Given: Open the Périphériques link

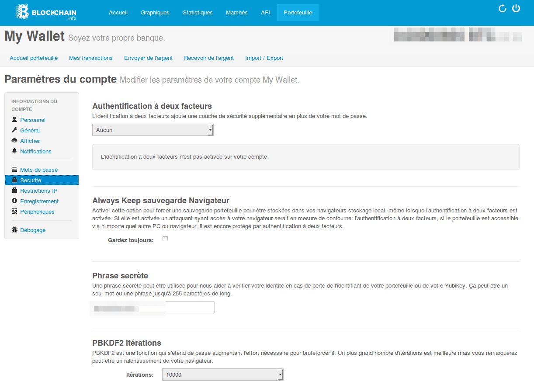Looking at the screenshot, I should click(37, 212).
